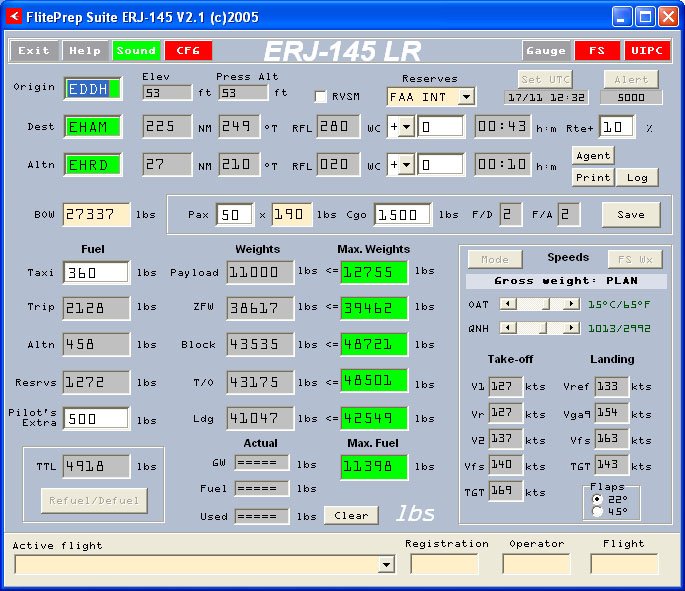
Task: Click the red FlitePrep title bar icon
Action: [x=14, y=17]
